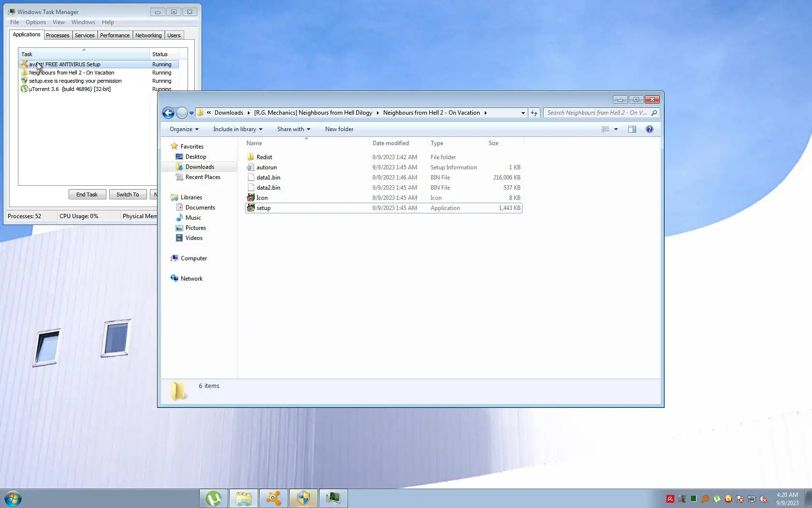Open Windows Explorer taskbar button
The width and height of the screenshot is (812, 508).
tap(244, 498)
